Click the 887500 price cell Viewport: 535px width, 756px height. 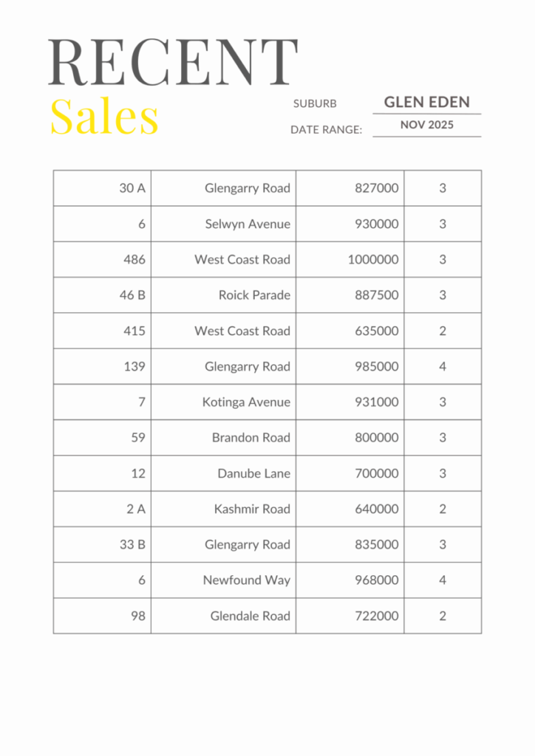[x=376, y=295]
